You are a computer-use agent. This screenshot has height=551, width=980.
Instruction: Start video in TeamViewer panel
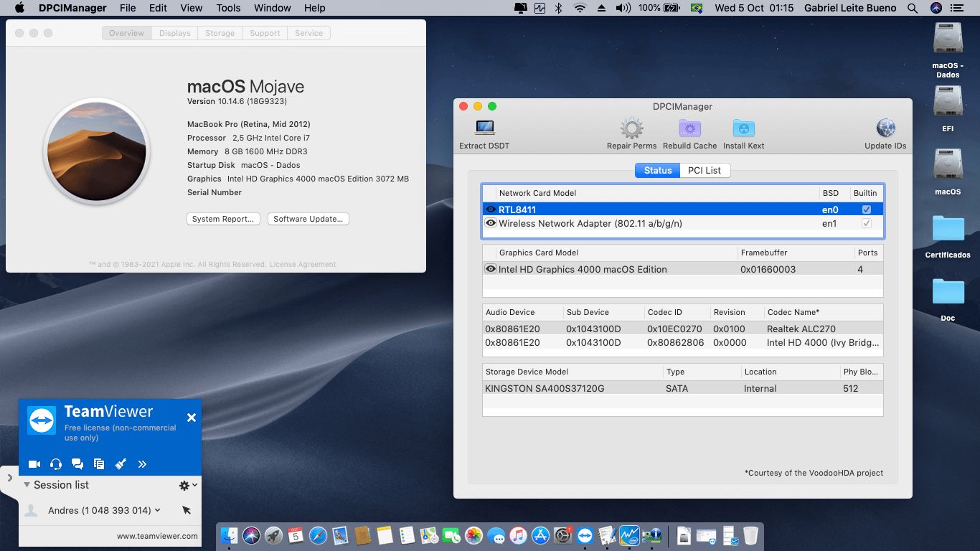(x=34, y=464)
